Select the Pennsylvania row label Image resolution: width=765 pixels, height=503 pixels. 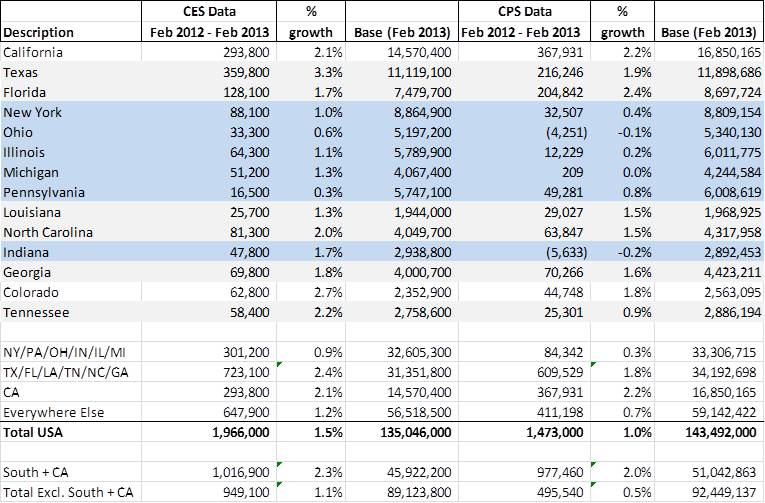click(44, 192)
